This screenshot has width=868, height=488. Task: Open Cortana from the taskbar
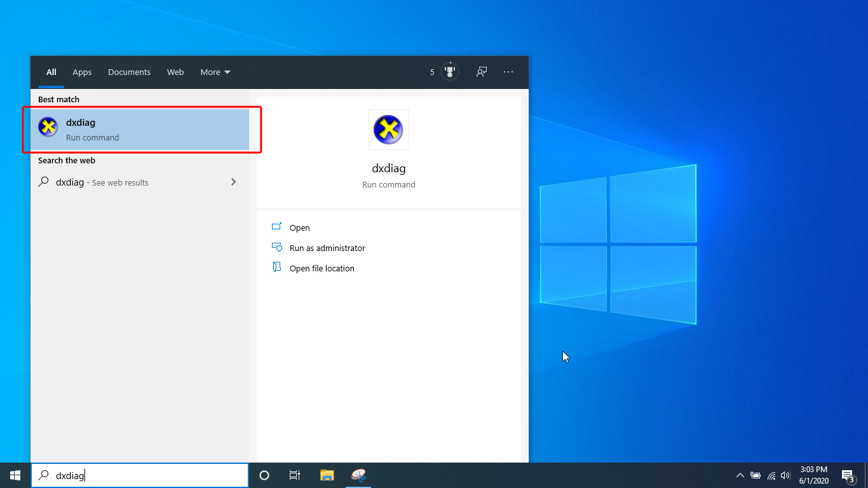point(264,475)
